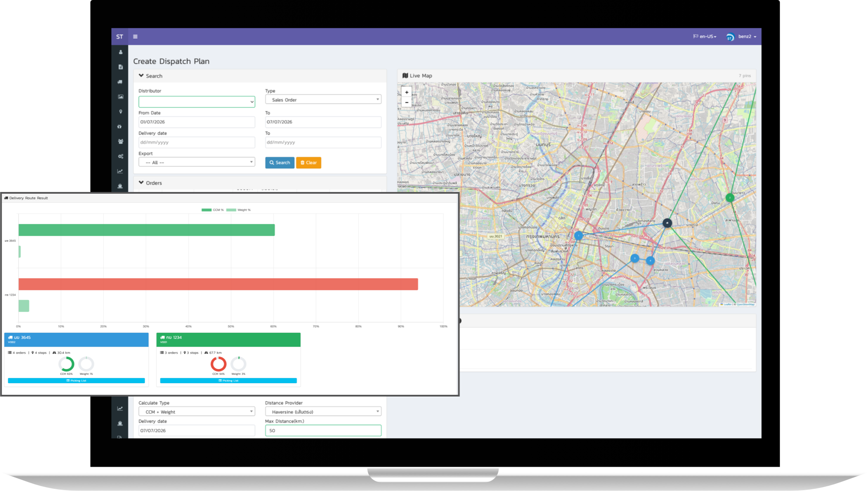Collapse the Search panel section
This screenshot has height=491, width=868.
click(x=141, y=76)
